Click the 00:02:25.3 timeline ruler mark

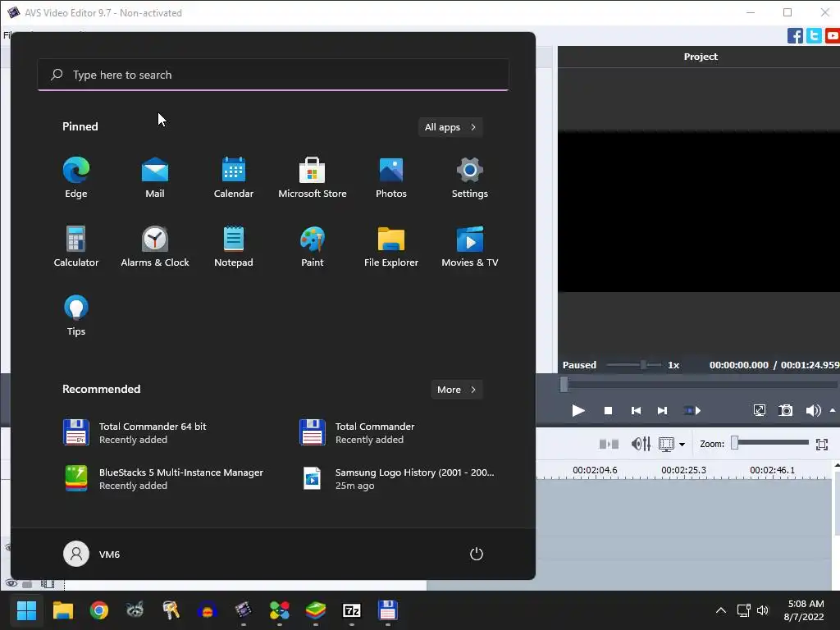point(683,470)
